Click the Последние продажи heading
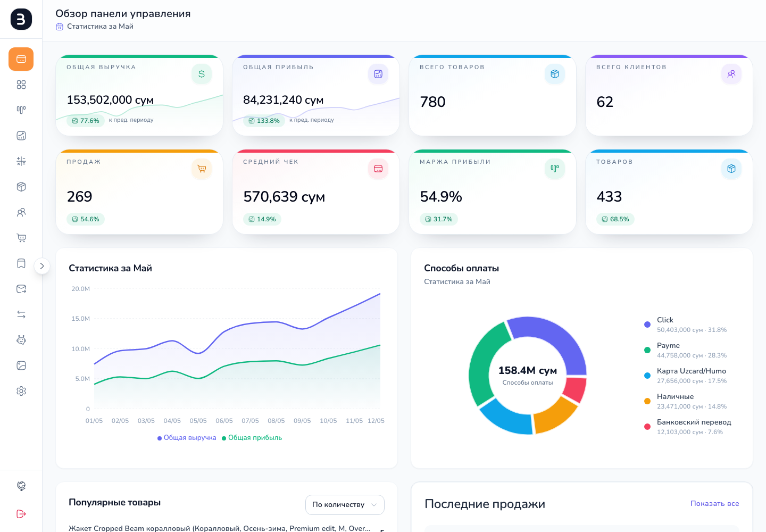766x532 pixels. click(485, 504)
